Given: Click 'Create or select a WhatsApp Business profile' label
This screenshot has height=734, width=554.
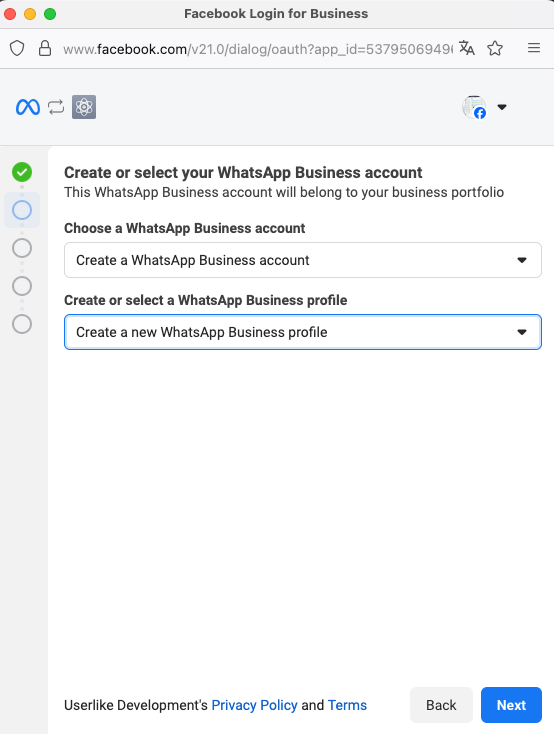Looking at the screenshot, I should tap(206, 300).
